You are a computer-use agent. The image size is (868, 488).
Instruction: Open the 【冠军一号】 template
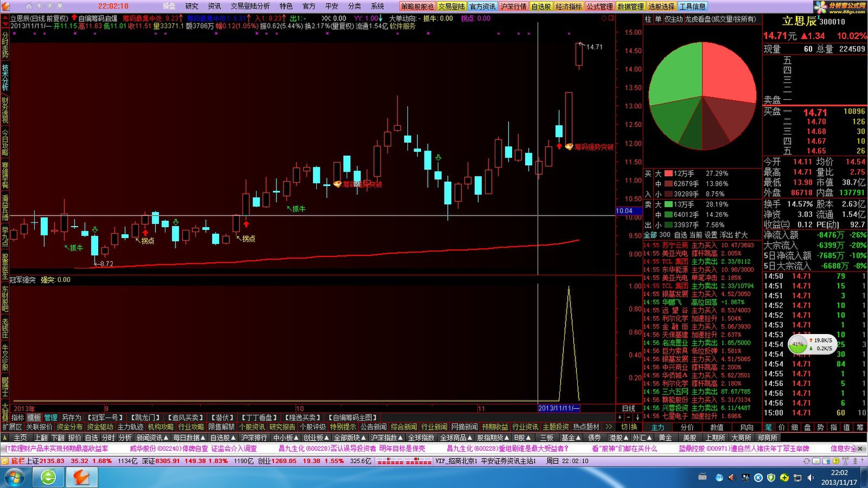click(x=105, y=418)
